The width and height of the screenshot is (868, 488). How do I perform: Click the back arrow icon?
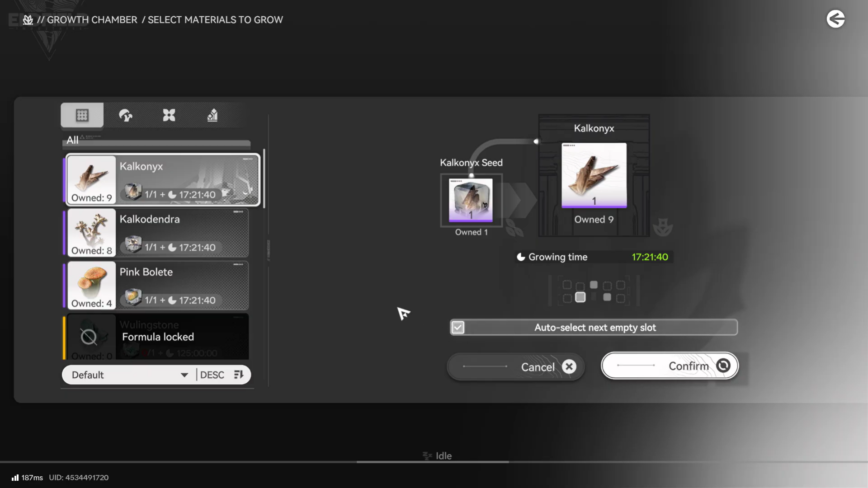(835, 19)
